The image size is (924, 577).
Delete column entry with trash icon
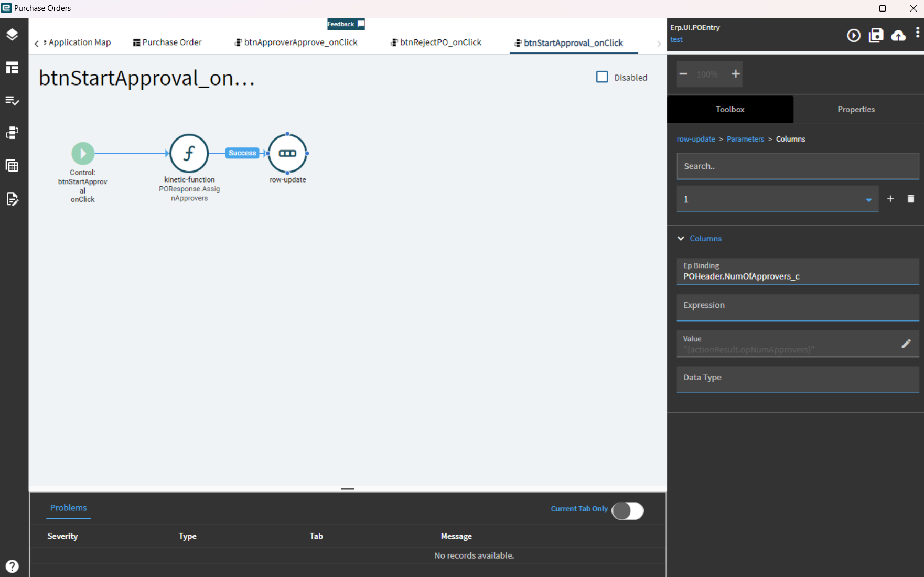911,199
